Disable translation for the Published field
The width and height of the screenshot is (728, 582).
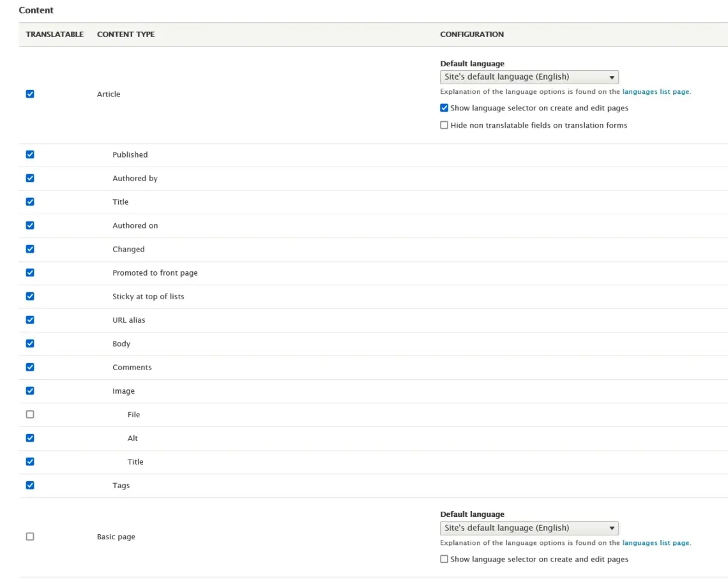pos(29,154)
